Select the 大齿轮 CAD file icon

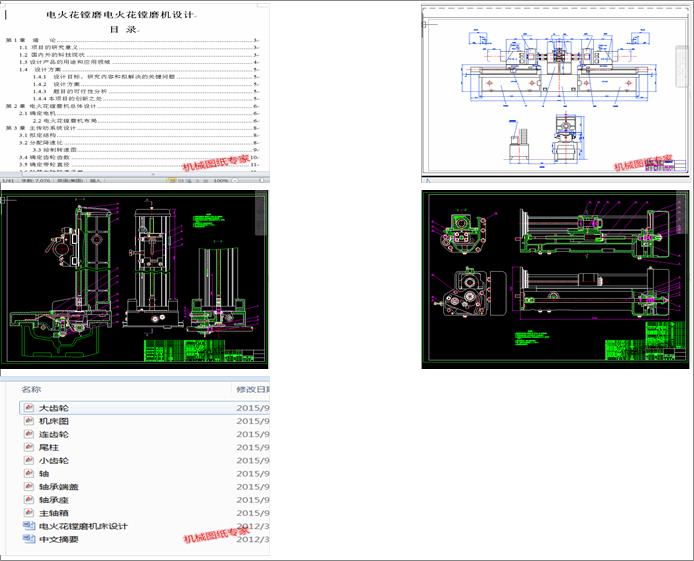pyautogui.click(x=29, y=407)
